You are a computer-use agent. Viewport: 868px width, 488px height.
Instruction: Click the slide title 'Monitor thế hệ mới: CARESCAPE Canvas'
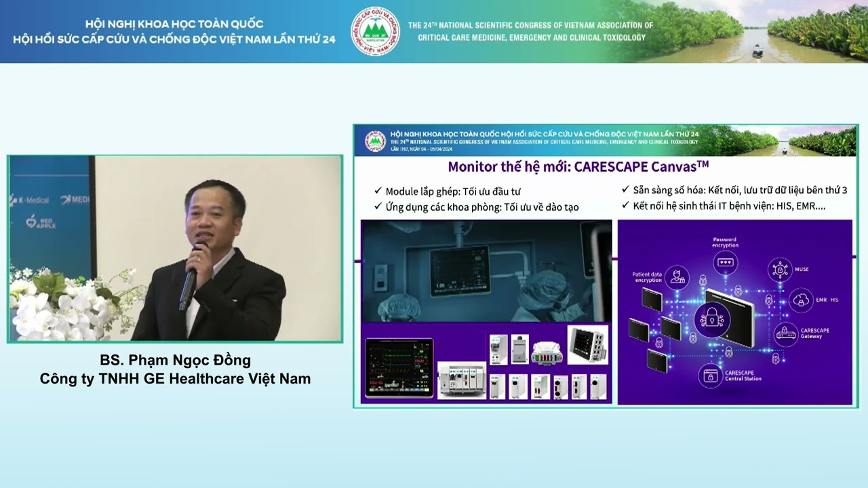click(x=578, y=167)
